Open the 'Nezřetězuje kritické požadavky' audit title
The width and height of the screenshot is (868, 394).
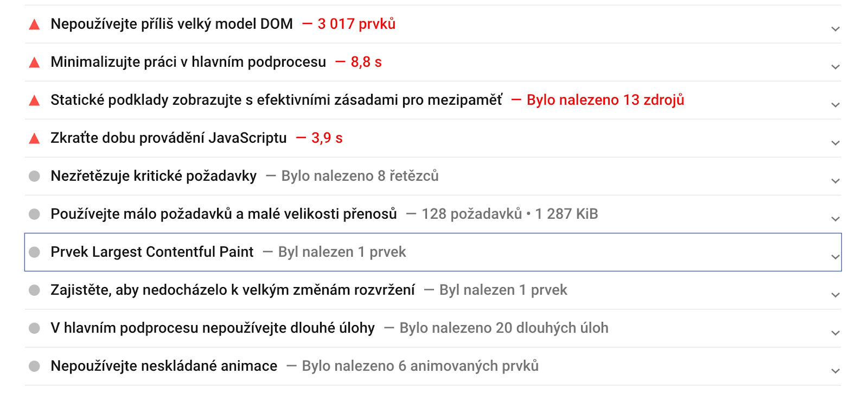[x=154, y=176]
